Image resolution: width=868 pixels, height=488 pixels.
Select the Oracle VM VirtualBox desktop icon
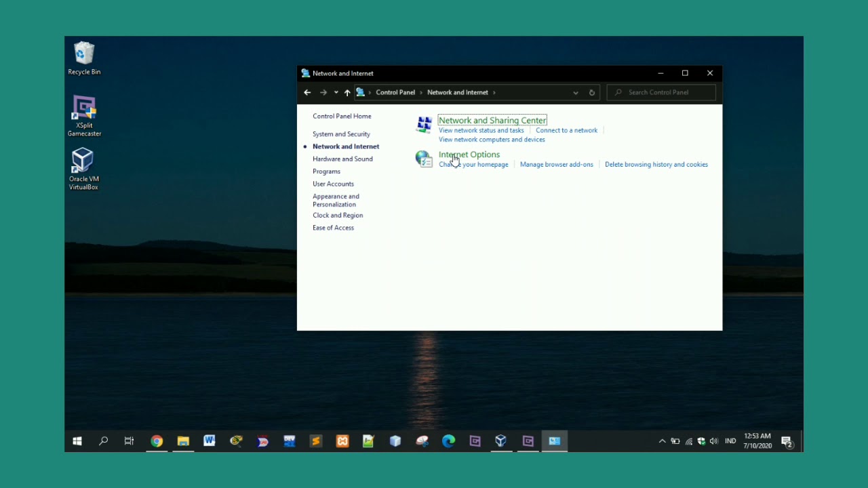coord(83,169)
